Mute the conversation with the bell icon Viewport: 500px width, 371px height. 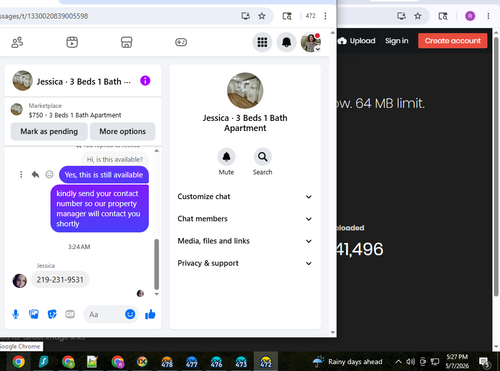tap(226, 157)
